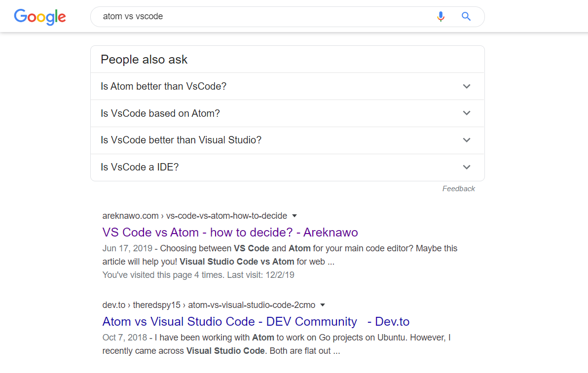This screenshot has width=588, height=373.
Task: Open the dropdown arrow beside the dev.to URL
Action: [323, 305]
